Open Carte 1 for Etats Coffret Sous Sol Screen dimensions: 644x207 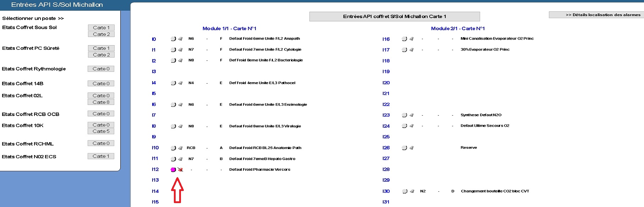pos(101,28)
